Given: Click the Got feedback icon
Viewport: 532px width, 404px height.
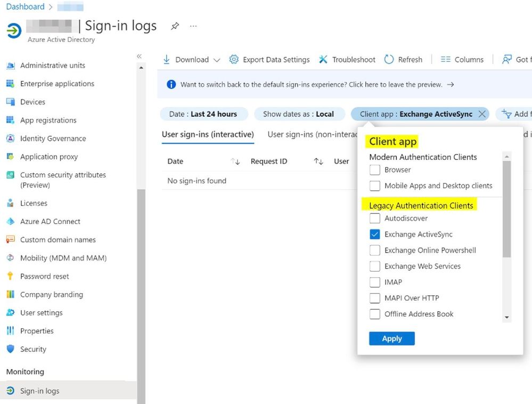Looking at the screenshot, I should pyautogui.click(x=507, y=59).
